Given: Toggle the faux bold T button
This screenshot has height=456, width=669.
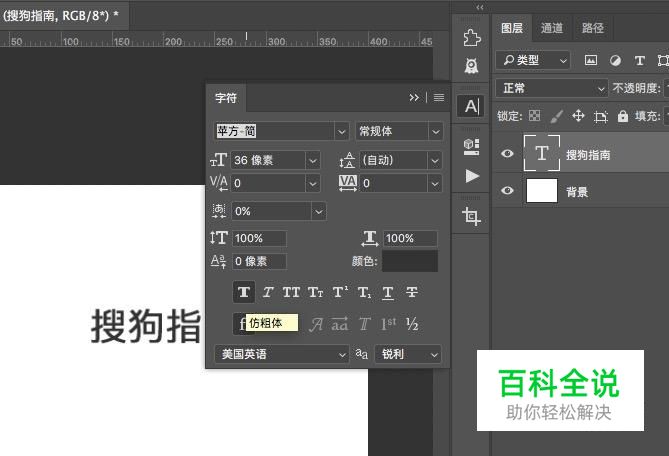Looking at the screenshot, I should click(x=244, y=292).
